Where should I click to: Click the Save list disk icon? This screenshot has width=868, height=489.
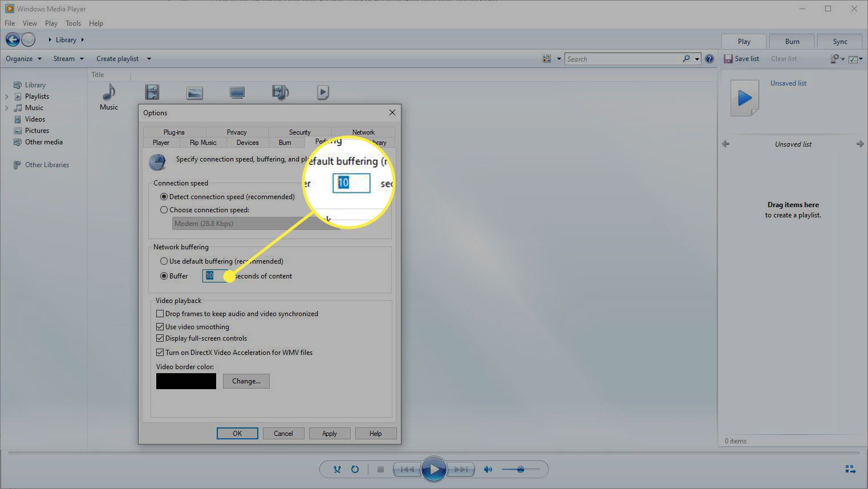(x=728, y=59)
